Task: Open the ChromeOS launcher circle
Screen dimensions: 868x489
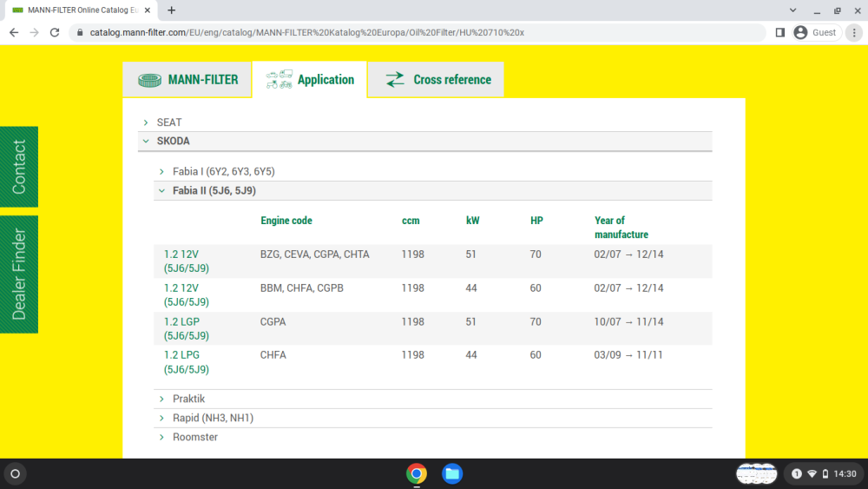Action: tap(16, 473)
